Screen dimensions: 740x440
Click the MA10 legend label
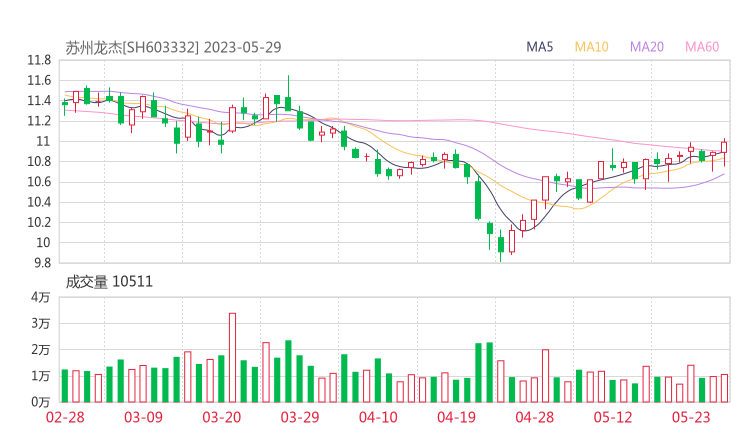point(591,47)
